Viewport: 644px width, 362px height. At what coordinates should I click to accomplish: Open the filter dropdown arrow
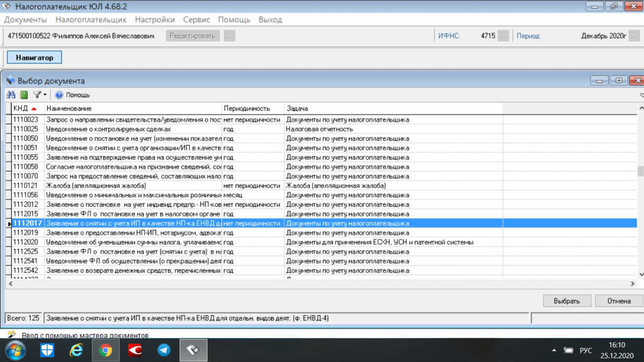45,95
